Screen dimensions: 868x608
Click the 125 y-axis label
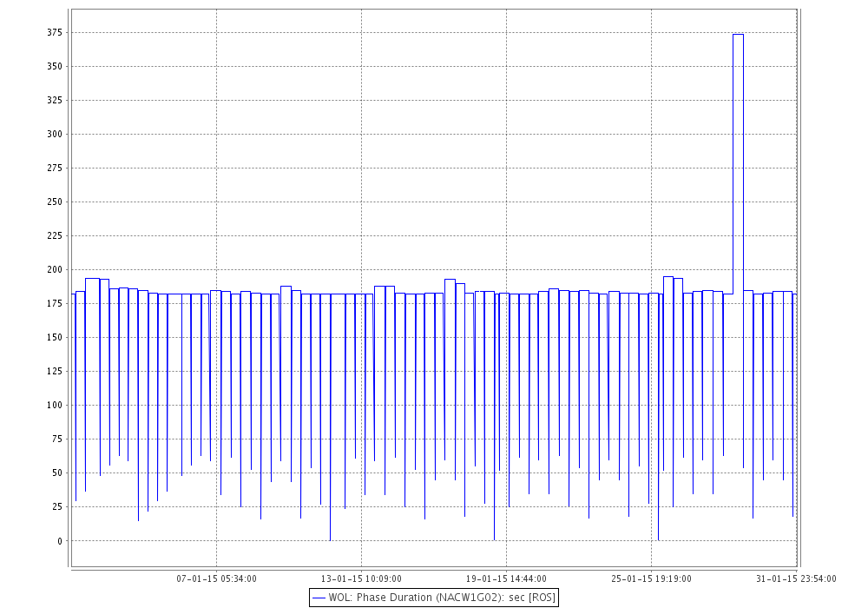[55, 371]
